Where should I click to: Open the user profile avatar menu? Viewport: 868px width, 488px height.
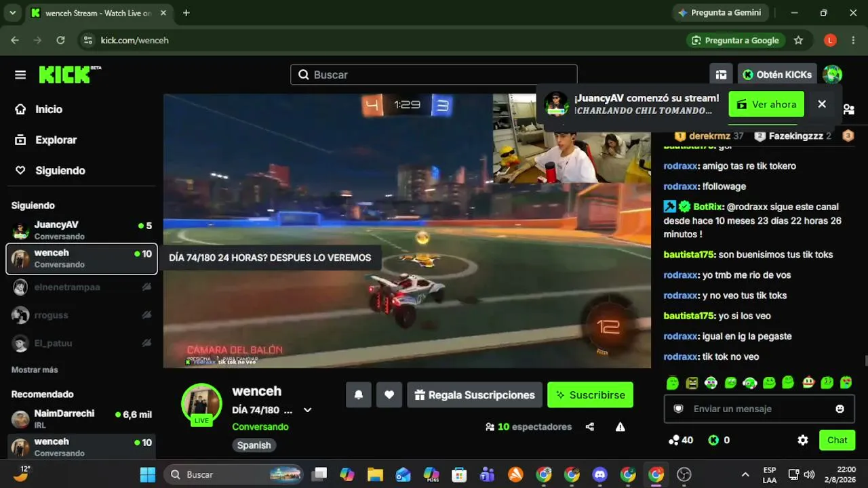tap(832, 75)
